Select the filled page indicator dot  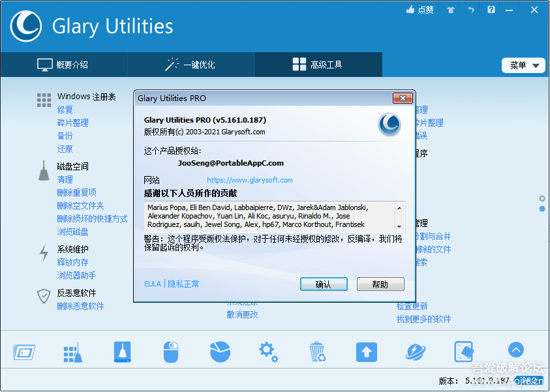tap(542, 209)
